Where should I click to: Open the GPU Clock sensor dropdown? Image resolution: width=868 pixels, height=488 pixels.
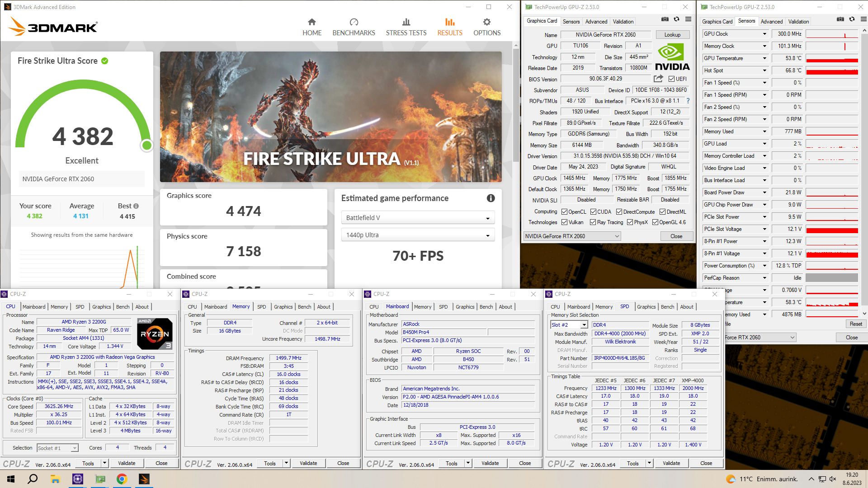coord(764,34)
